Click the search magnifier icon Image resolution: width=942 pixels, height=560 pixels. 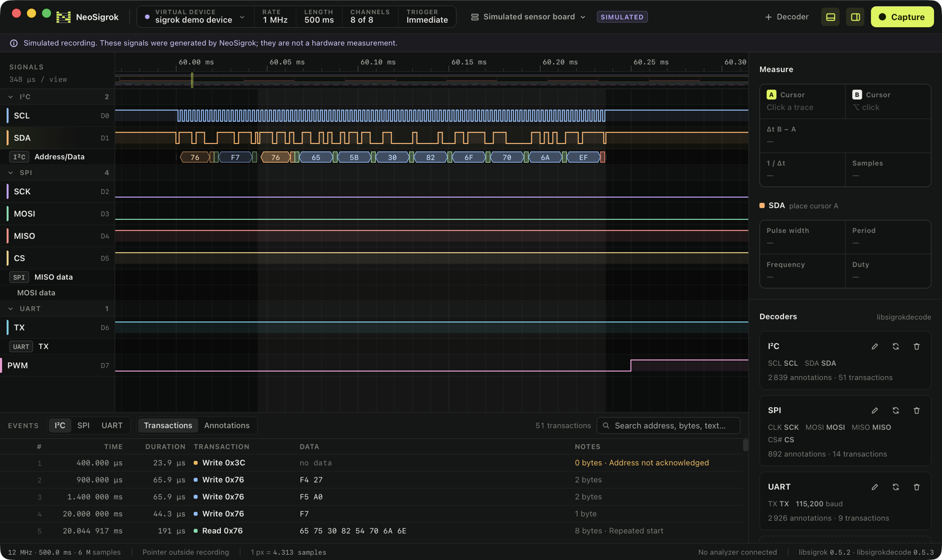click(x=606, y=425)
